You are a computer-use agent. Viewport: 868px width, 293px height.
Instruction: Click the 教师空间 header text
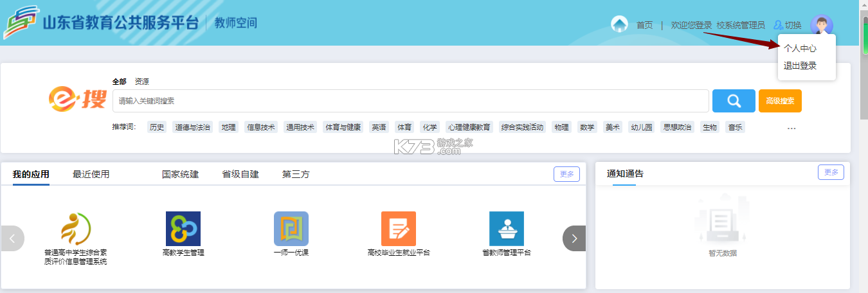click(235, 23)
